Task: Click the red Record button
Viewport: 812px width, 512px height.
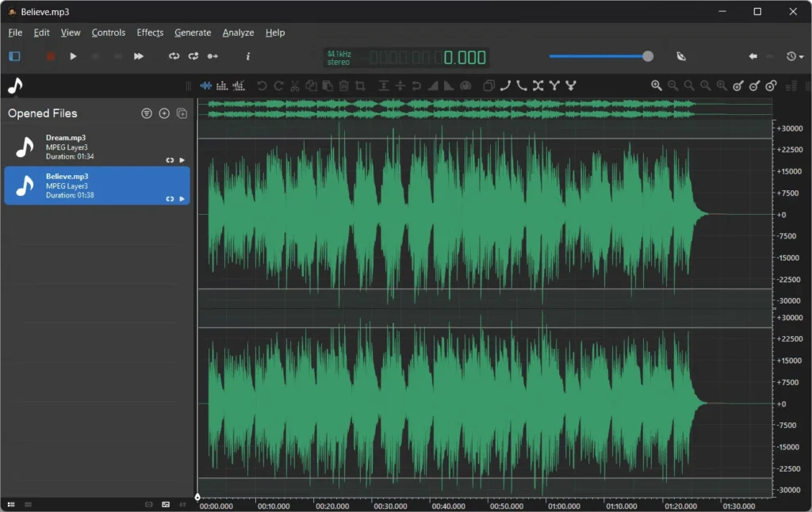Action: [x=51, y=56]
